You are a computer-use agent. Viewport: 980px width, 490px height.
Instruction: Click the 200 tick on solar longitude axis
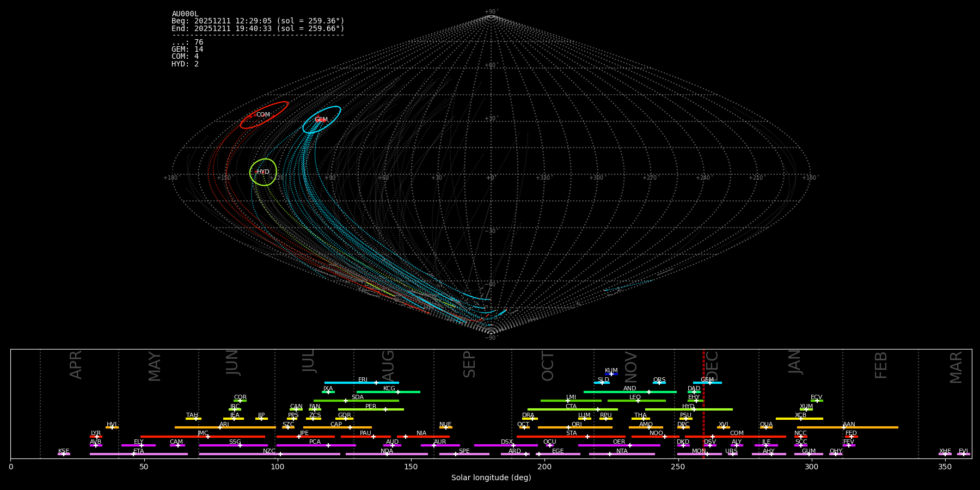click(x=544, y=467)
